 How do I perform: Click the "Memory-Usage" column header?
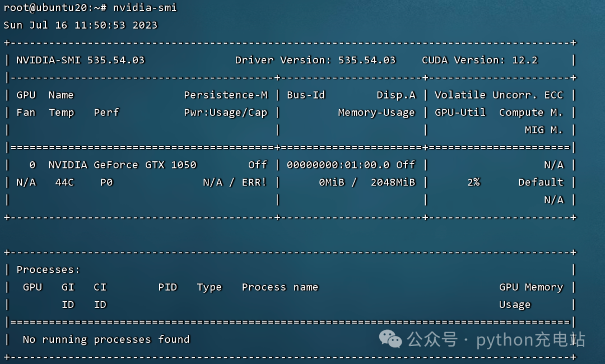pyautogui.click(x=376, y=113)
